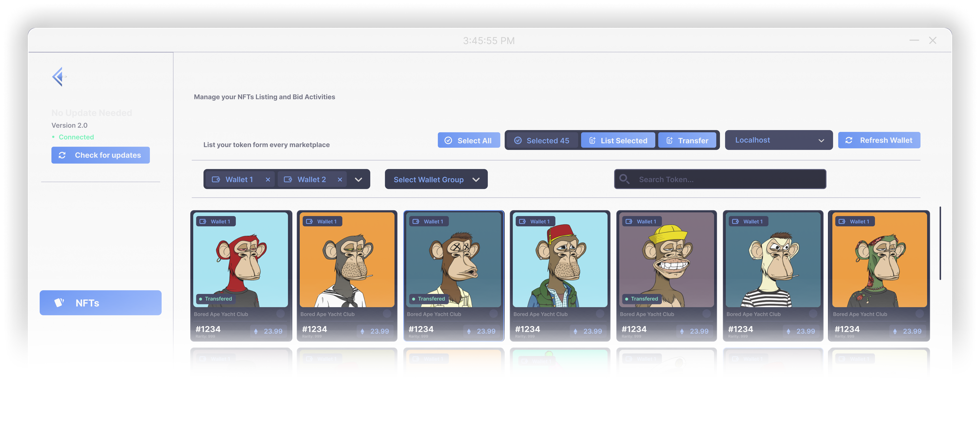980x440 pixels.
Task: Open the striped-shirt ape NFT image
Action: [773, 260]
